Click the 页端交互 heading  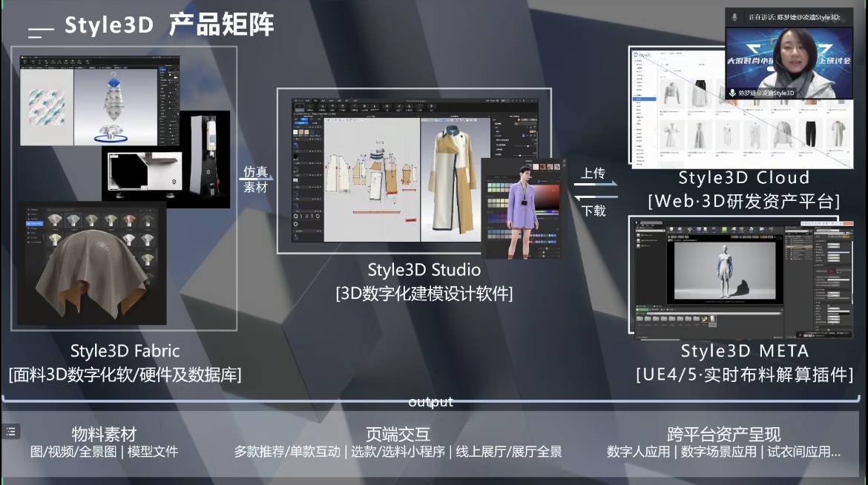[x=398, y=434]
